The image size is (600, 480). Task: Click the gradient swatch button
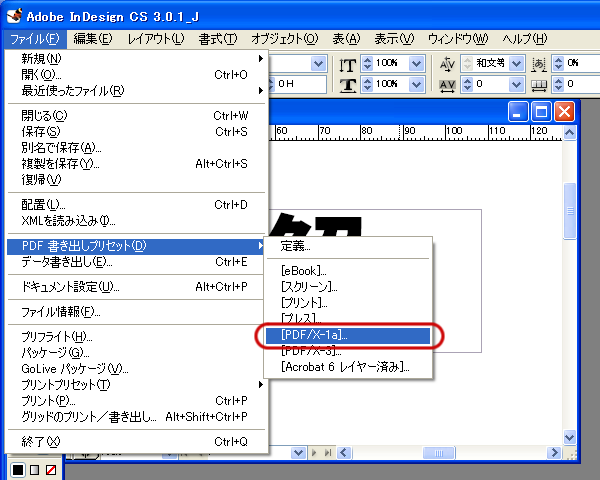click(34, 470)
